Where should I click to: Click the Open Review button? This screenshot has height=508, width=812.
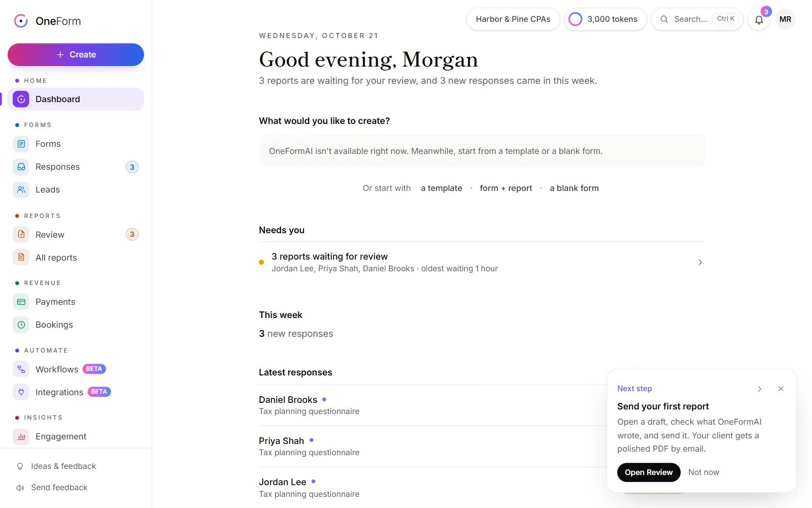point(649,472)
